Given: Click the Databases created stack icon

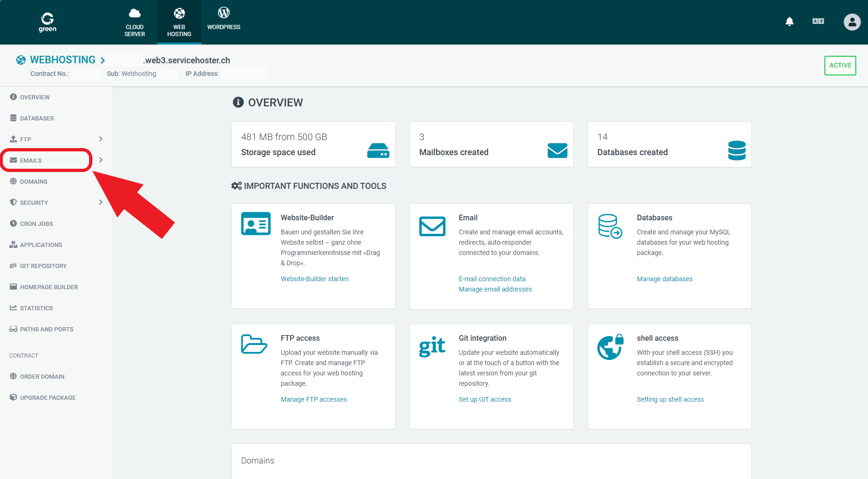Looking at the screenshot, I should click(737, 150).
